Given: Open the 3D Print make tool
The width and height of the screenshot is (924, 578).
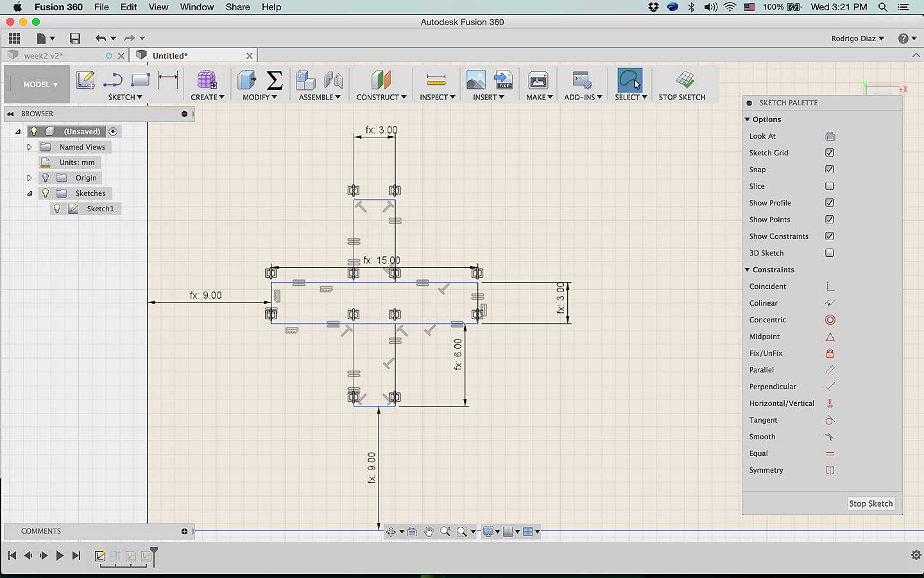Looking at the screenshot, I should click(538, 80).
